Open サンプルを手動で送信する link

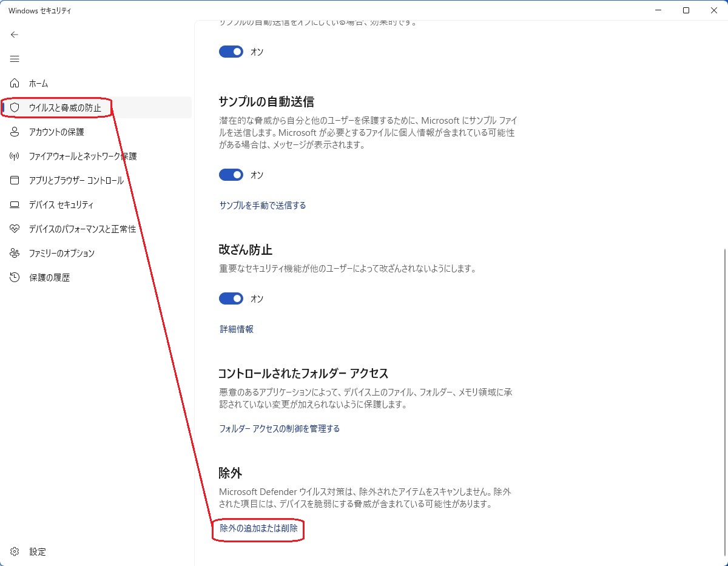click(263, 205)
